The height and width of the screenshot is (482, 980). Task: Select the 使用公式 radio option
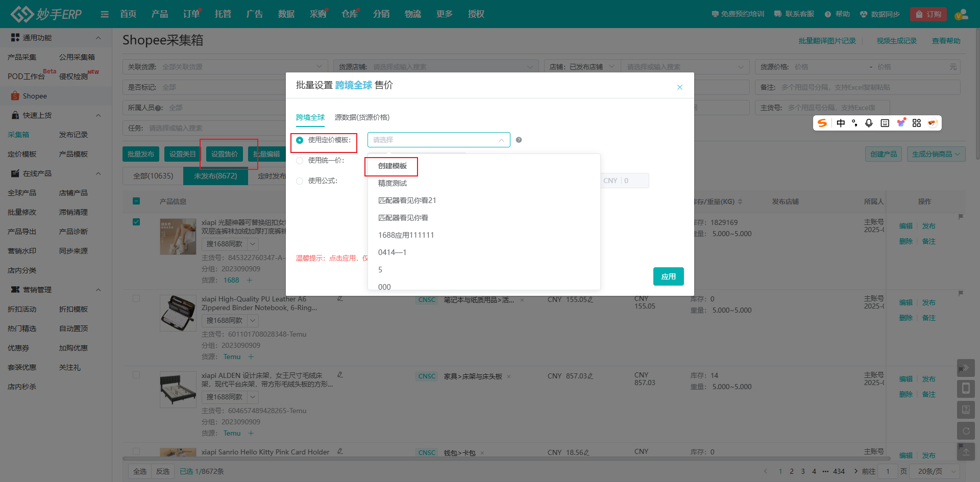point(300,181)
